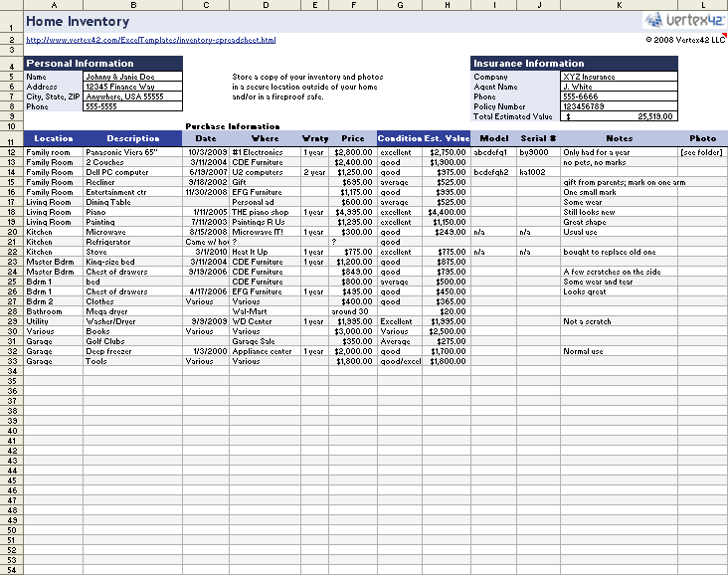Click the [see folder] photo cell
Viewport: 728px width, 575px height.
[702, 152]
